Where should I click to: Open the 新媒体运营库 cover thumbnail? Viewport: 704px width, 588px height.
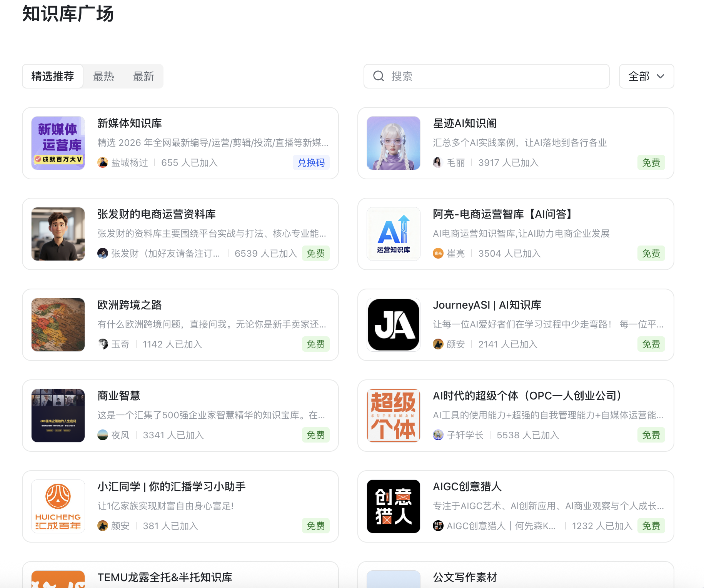coord(58,143)
